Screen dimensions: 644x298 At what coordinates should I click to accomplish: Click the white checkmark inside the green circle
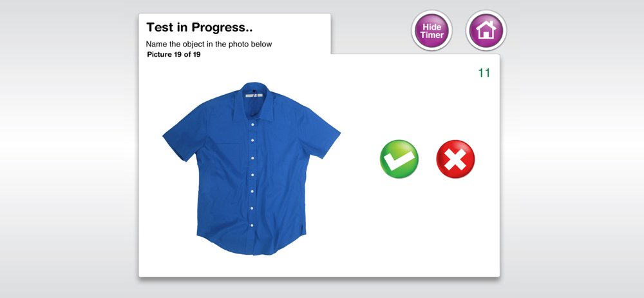(x=398, y=160)
